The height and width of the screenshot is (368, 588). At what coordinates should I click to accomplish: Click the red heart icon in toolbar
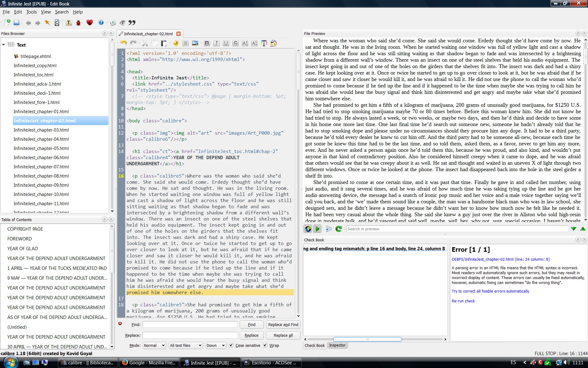(89, 23)
